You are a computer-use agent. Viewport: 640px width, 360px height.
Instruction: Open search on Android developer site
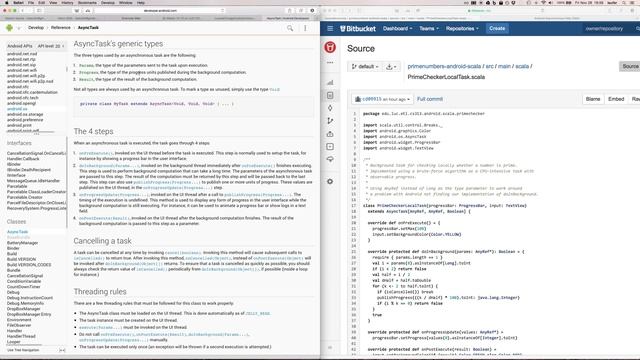[x=290, y=28]
